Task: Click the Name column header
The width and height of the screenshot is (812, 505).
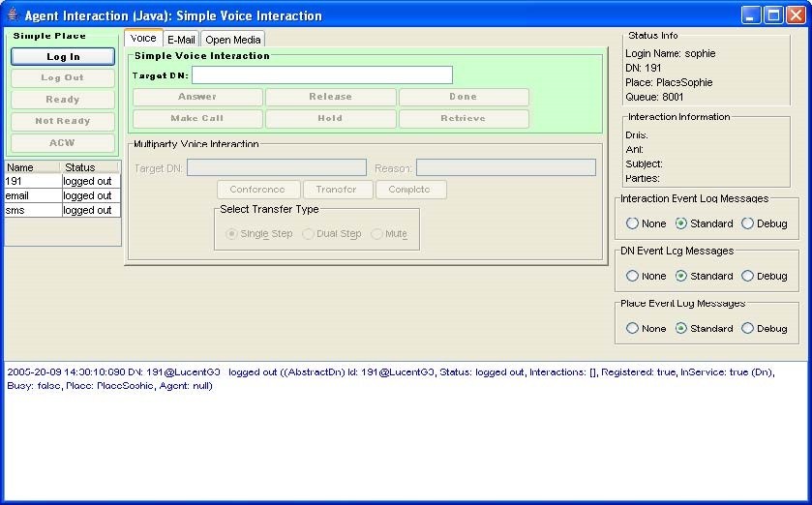Action: 32,167
